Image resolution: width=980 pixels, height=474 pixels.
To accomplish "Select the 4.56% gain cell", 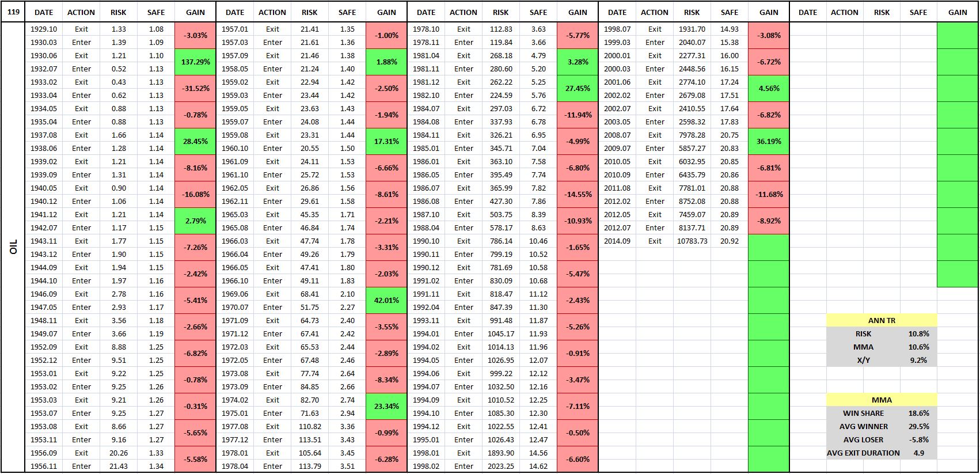I will [x=769, y=88].
